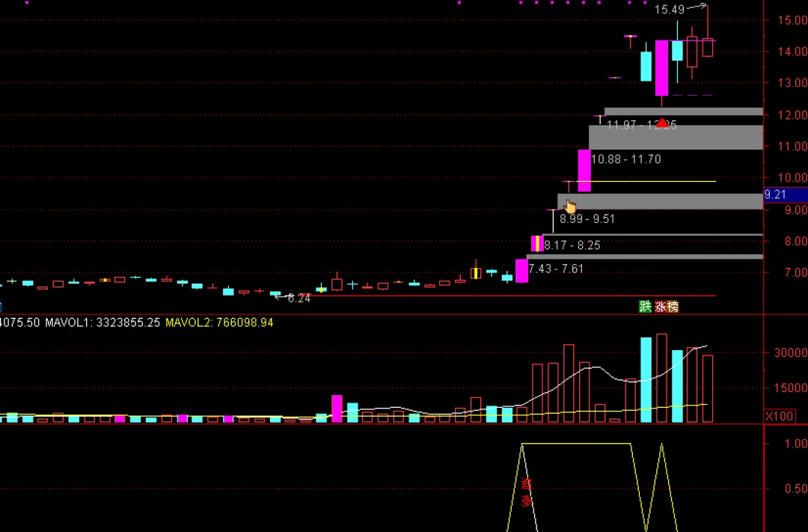Click the MAVOL1: 3323855.25 readout
808x532 pixels.
coord(102,322)
